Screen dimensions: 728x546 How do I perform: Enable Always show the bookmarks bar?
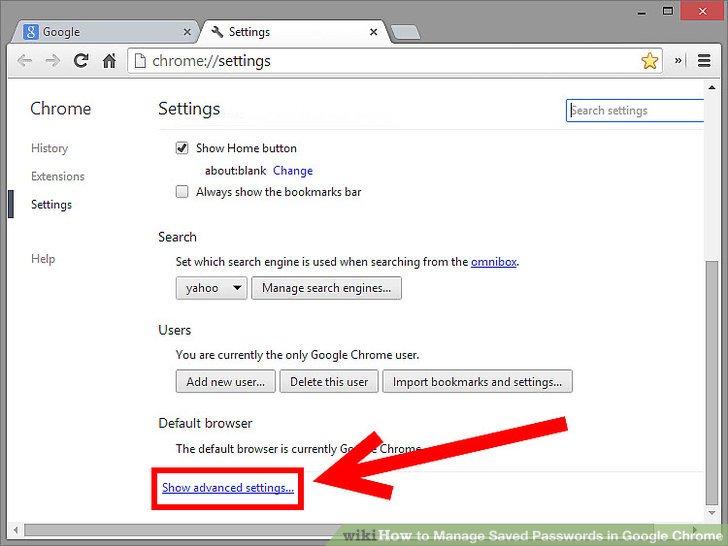[182, 192]
